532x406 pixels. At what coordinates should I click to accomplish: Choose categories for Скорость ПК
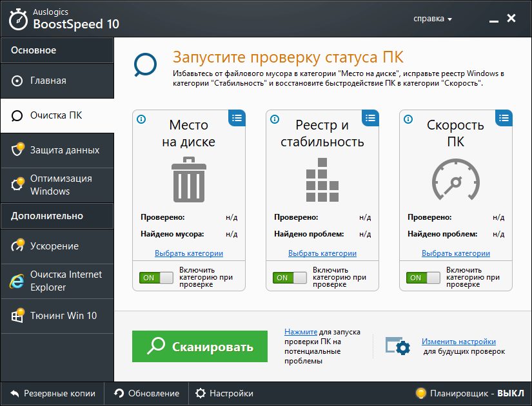tap(456, 253)
